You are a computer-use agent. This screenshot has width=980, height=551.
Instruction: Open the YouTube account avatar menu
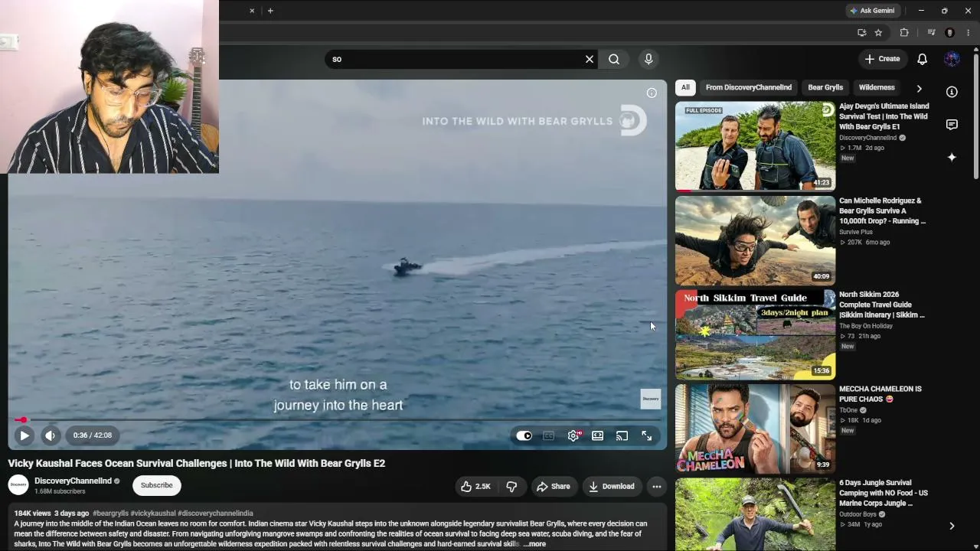pos(952,59)
